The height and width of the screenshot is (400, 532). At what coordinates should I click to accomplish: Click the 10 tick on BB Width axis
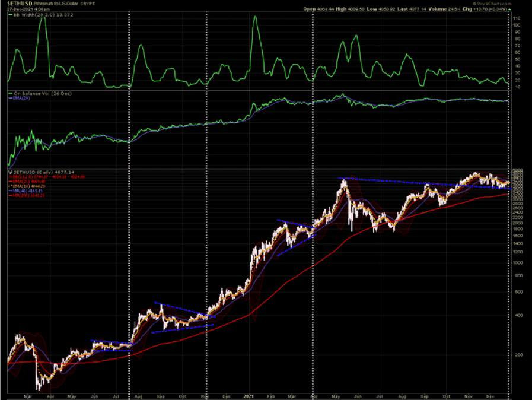[x=517, y=87]
